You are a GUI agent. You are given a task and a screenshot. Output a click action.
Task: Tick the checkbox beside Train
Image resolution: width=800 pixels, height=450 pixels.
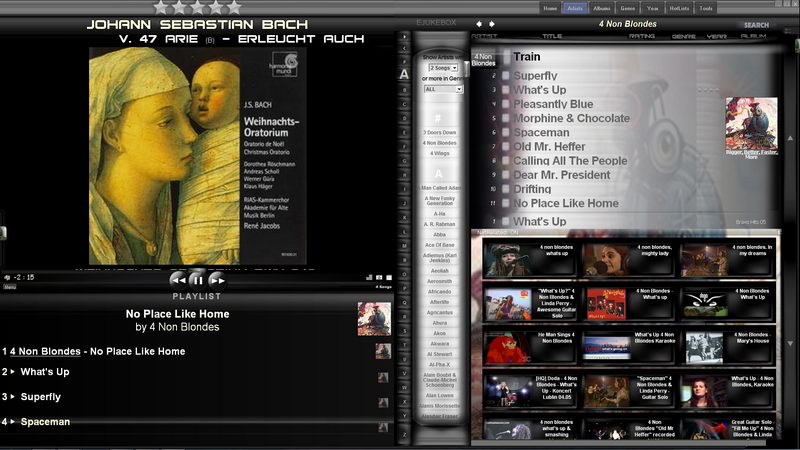[506, 57]
